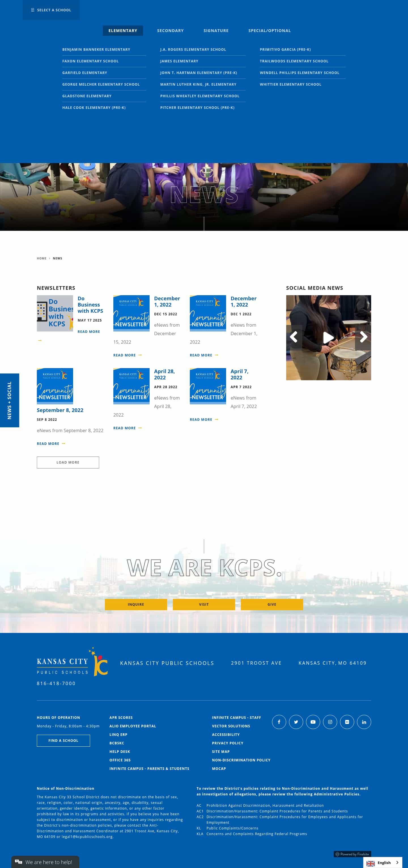
Task: Open George Melcher Elementary School link
Action: click(x=101, y=84)
